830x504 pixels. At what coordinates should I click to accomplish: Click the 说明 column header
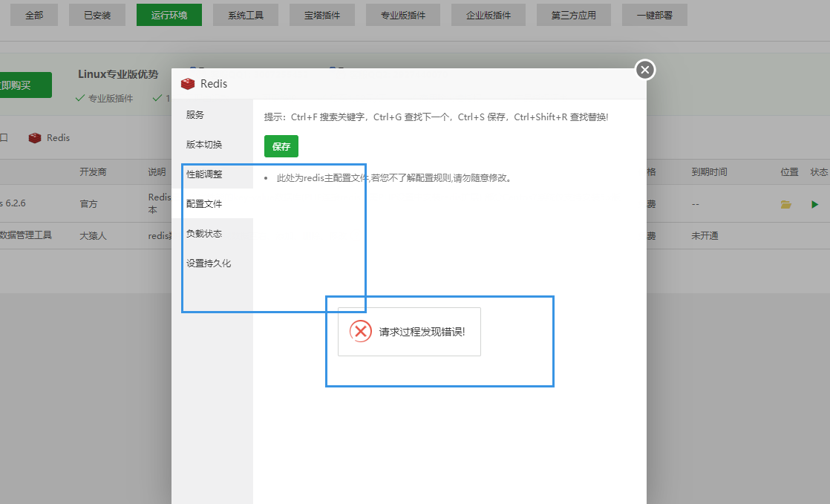point(157,172)
